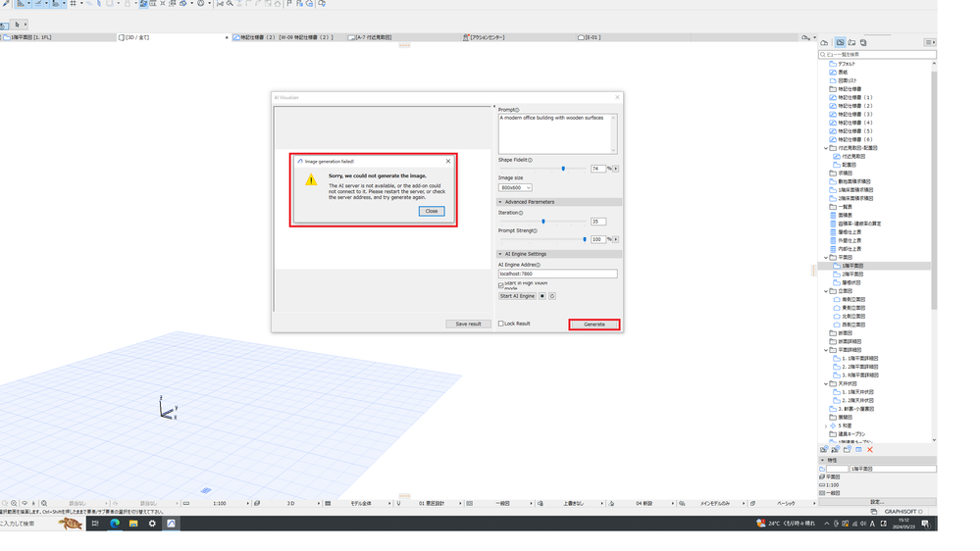
Task: Open the navigator options menu button
Action: (x=929, y=42)
